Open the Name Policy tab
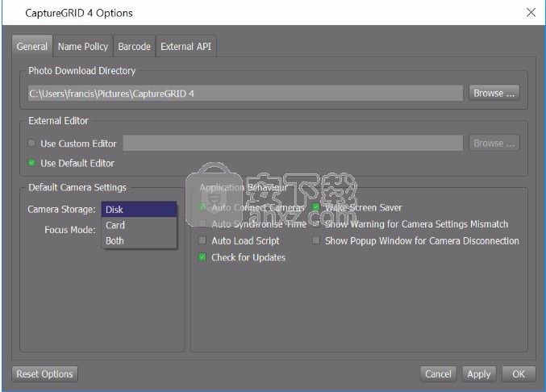This screenshot has width=546, height=392. [x=83, y=46]
